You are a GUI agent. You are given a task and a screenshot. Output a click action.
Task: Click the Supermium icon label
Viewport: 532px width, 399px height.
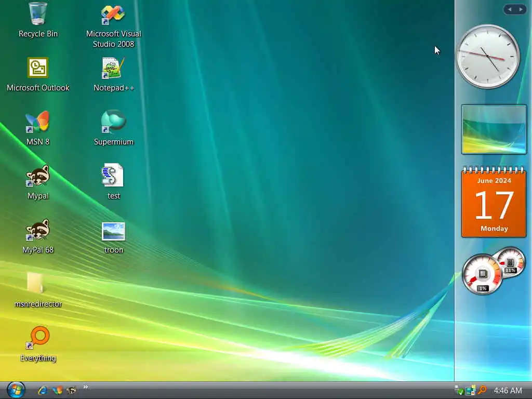[x=114, y=142]
